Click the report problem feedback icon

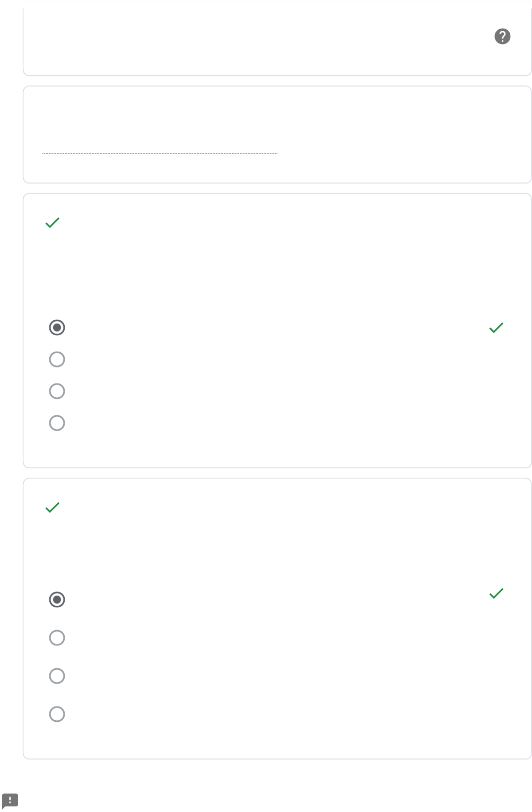click(x=10, y=800)
